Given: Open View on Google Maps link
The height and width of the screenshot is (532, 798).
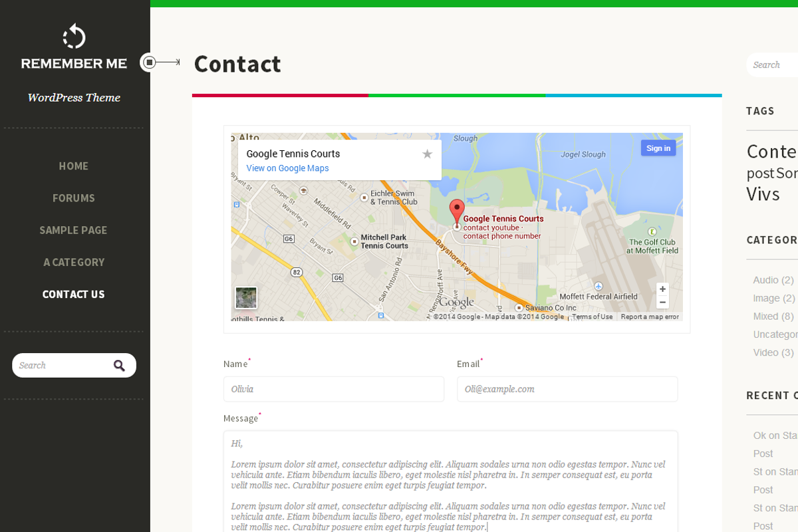Looking at the screenshot, I should click(287, 168).
